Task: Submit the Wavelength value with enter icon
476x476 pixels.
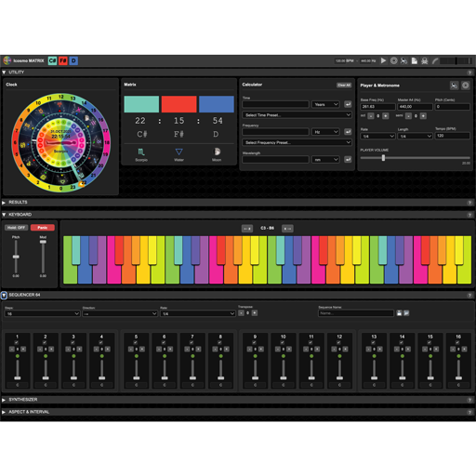Action: point(348,160)
